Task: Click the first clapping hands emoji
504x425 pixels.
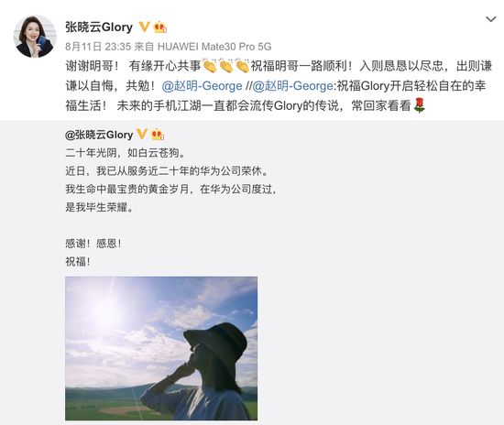Action: [x=210, y=66]
